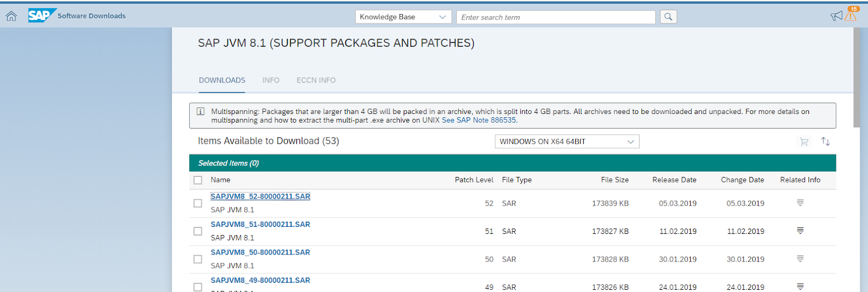Click the 173839 KB file size cell

tap(610, 204)
